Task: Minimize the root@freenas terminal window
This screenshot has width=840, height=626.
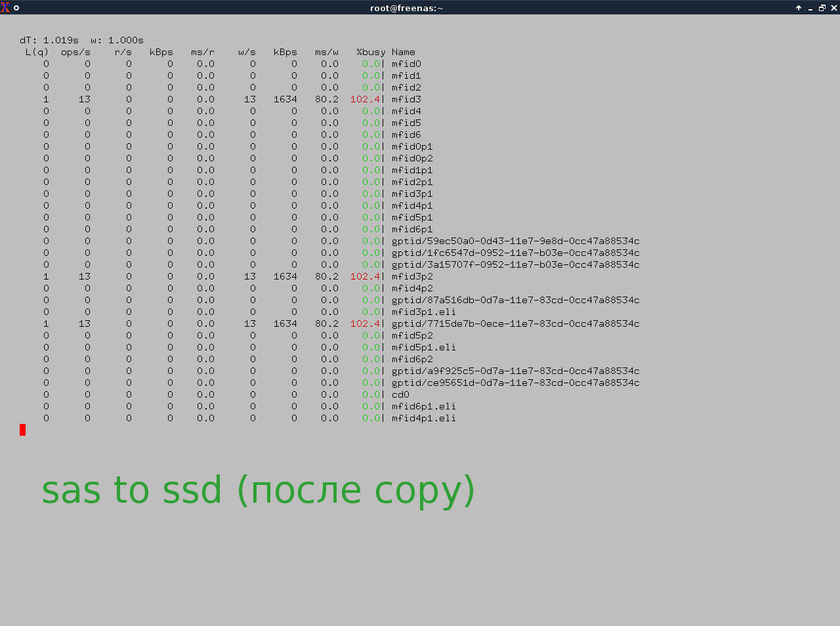Action: pos(810,9)
